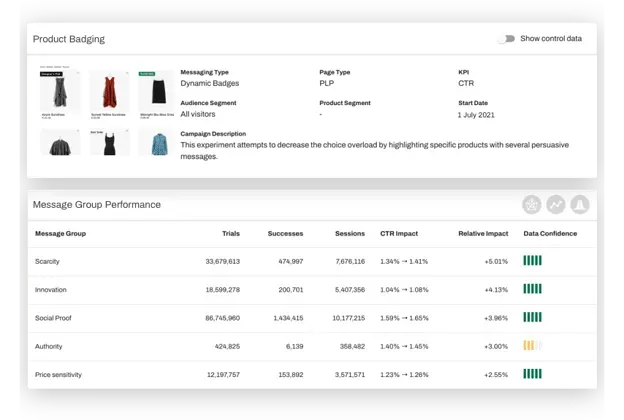Image resolution: width=624 pixels, height=420 pixels.
Task: Click the 1 July 2021 start date
Action: click(476, 115)
